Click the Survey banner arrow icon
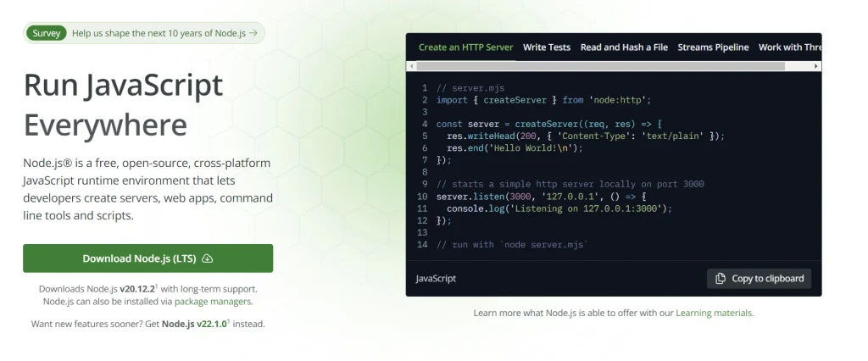Viewport: 868px width, 361px height. tap(253, 33)
